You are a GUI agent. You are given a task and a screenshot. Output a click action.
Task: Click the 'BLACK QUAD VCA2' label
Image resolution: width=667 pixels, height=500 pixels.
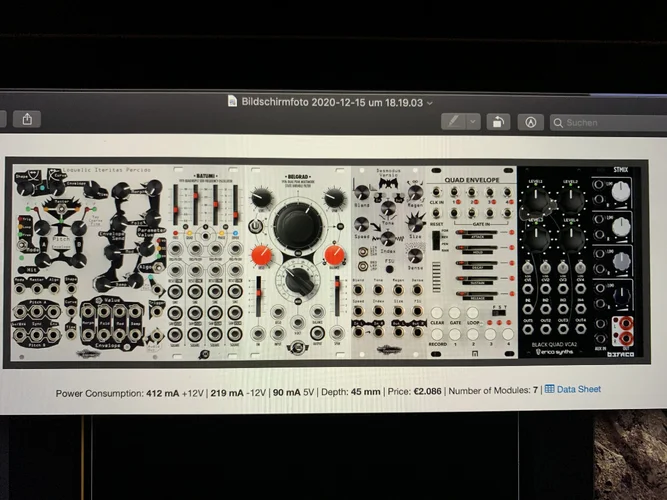tap(554, 344)
